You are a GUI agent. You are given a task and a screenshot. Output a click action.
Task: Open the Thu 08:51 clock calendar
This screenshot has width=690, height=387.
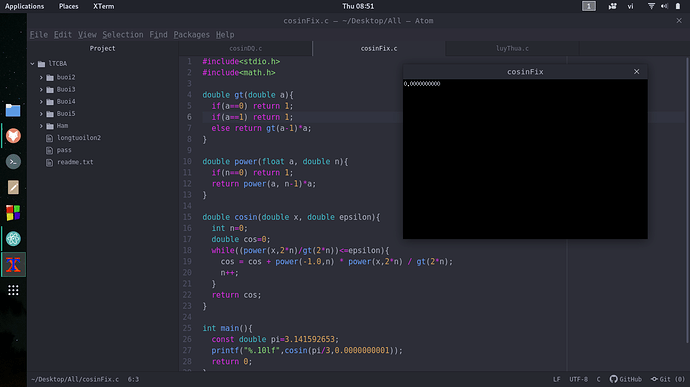358,6
